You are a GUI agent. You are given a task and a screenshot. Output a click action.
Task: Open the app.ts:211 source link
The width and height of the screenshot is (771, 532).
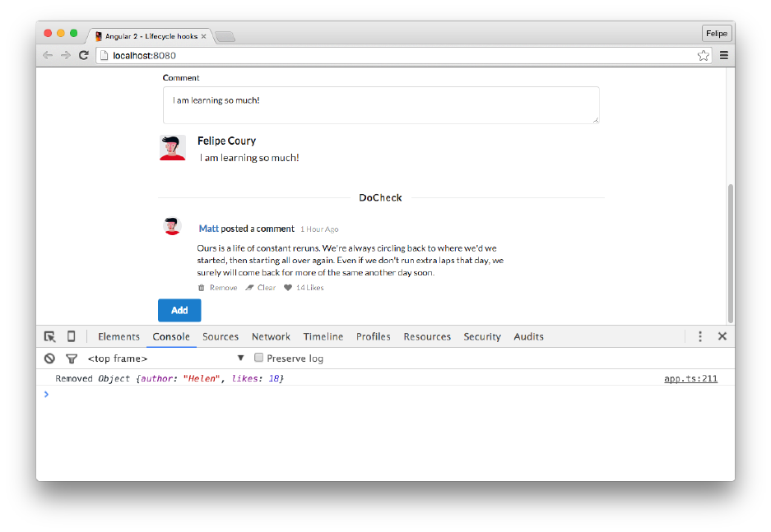690,379
